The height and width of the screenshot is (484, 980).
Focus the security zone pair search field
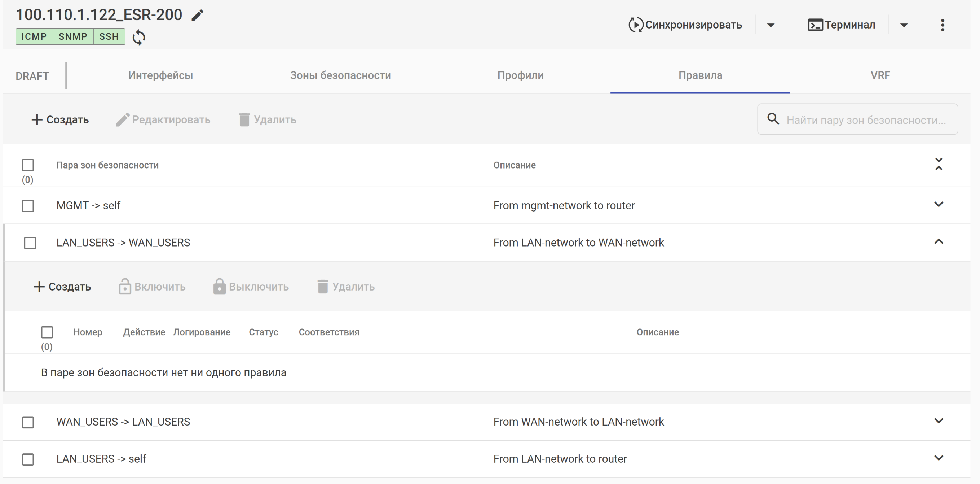coord(865,120)
